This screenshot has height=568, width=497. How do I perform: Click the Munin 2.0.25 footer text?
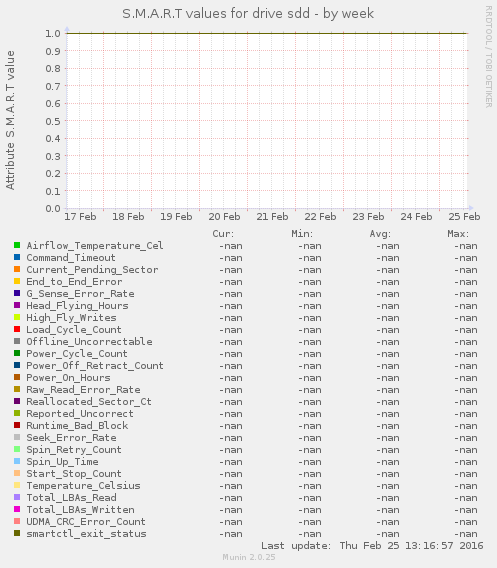tap(249, 557)
